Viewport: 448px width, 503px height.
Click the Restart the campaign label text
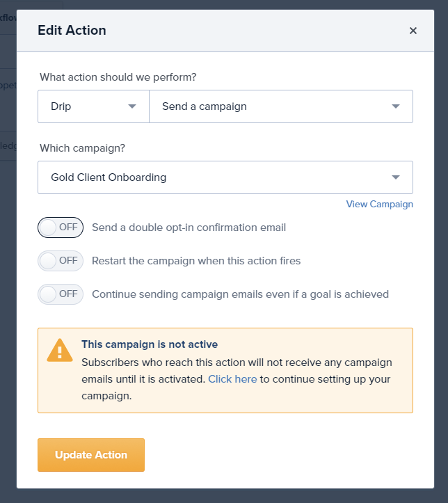point(196,261)
